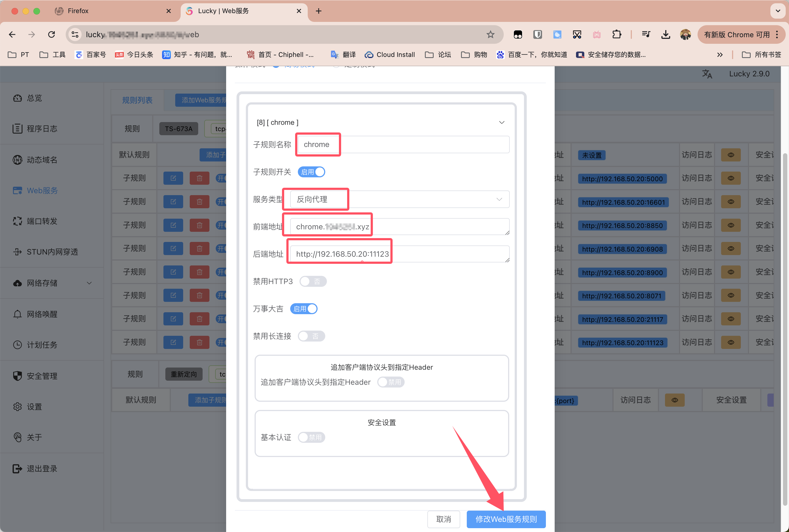Click the 子规则名称 chrome input field
Viewport: 789px width, 532px height.
pos(403,144)
